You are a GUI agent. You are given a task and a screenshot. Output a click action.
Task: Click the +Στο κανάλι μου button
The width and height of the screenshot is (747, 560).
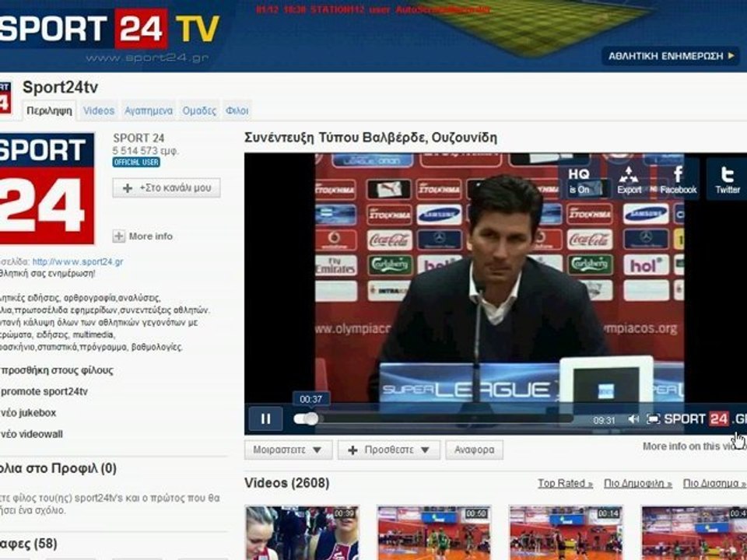(x=167, y=188)
